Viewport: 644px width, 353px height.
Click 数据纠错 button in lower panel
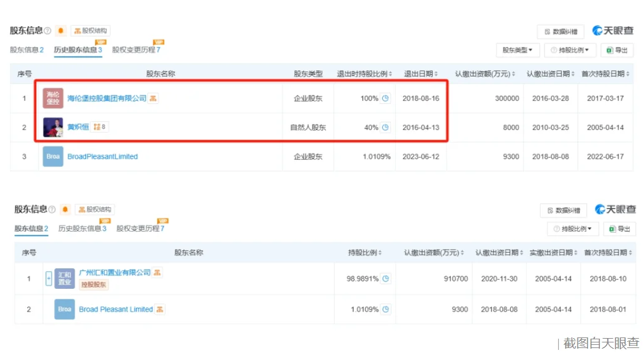click(564, 210)
